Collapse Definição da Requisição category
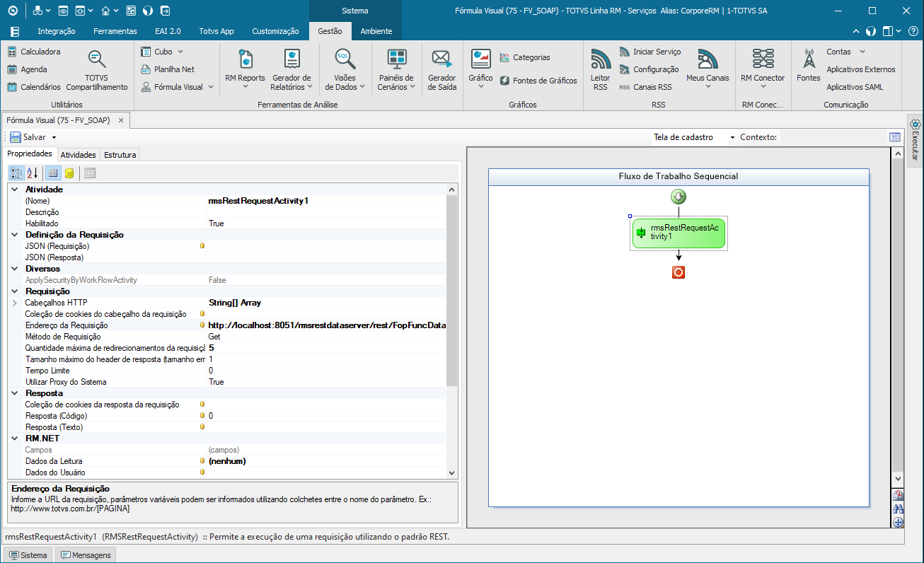The image size is (924, 563). point(16,235)
